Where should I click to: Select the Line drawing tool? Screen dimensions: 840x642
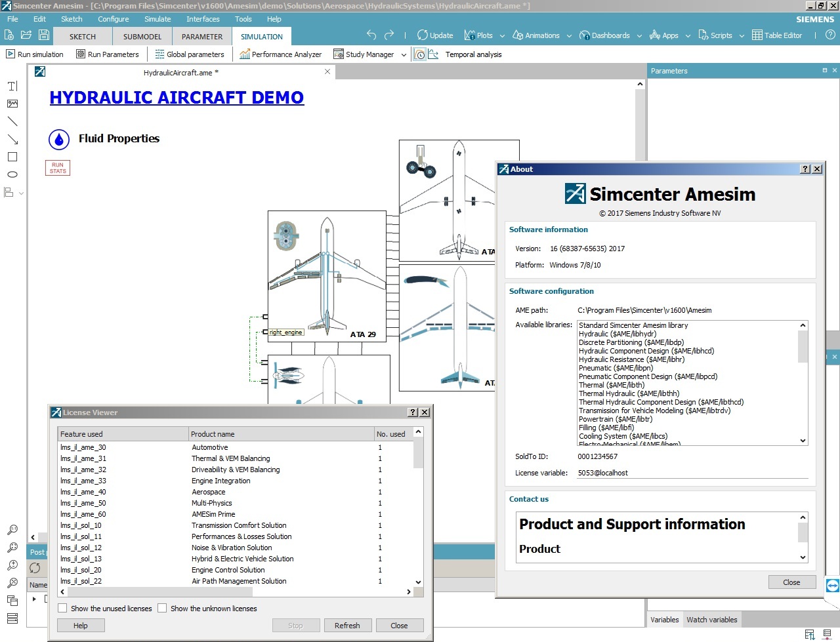12,121
